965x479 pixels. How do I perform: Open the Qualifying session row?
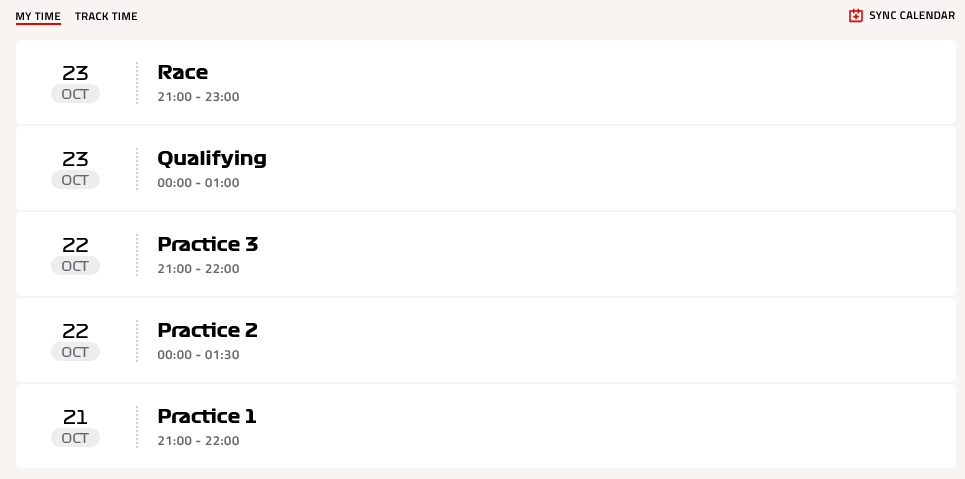(486, 168)
